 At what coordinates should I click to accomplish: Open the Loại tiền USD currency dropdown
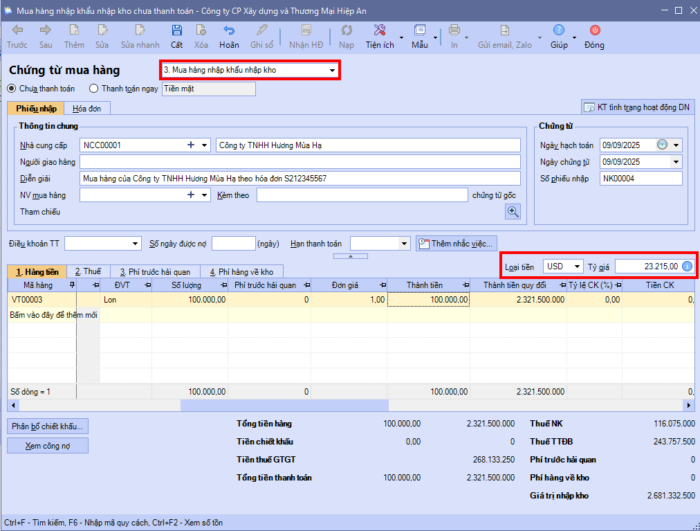click(x=578, y=266)
